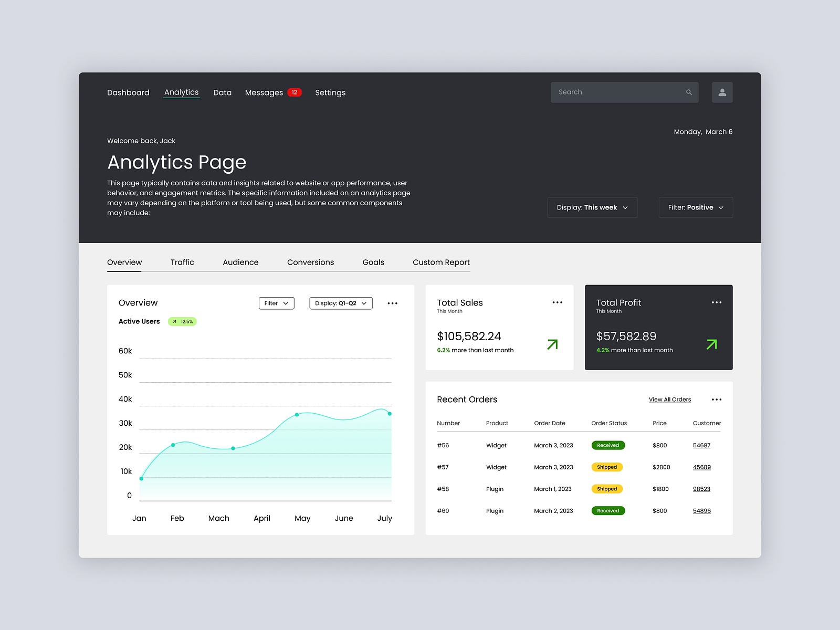Click the 12.5% Active Users badge

click(x=182, y=321)
